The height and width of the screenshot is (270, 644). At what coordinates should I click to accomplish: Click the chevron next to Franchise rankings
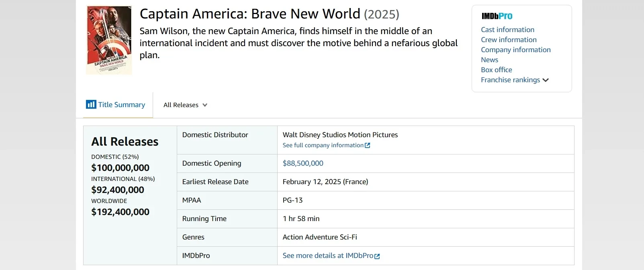point(546,80)
